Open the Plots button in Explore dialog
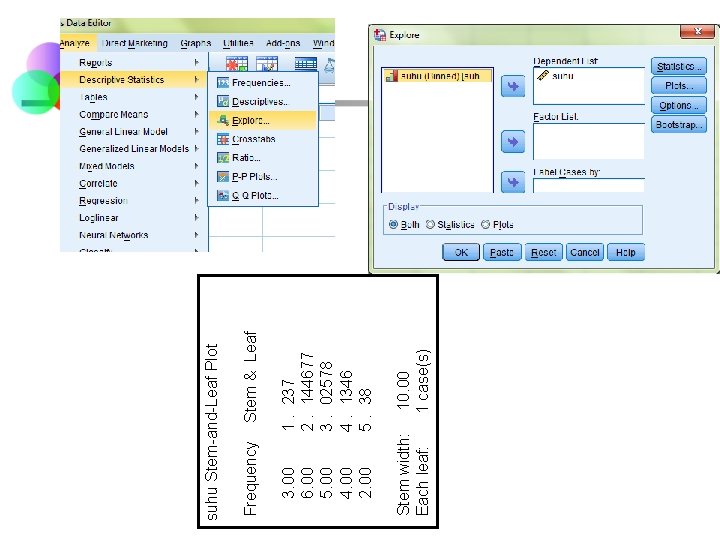The height and width of the screenshot is (540, 720). pos(679,86)
